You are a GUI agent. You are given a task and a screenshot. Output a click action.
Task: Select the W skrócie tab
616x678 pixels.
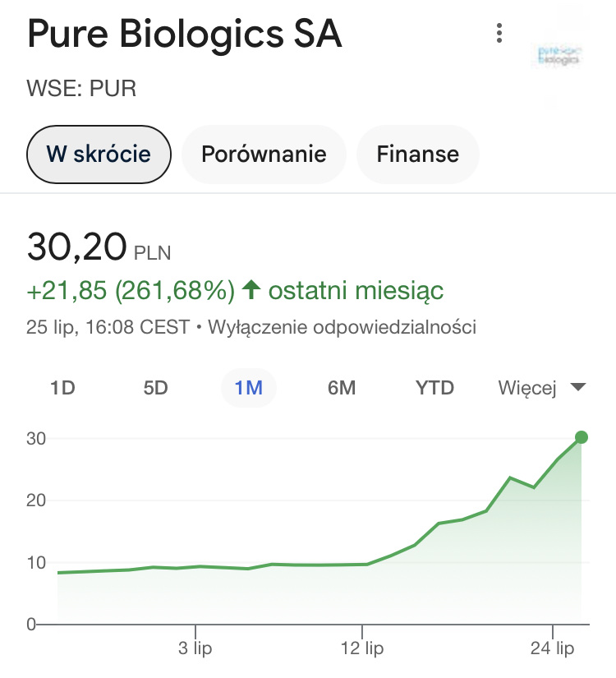pos(99,154)
